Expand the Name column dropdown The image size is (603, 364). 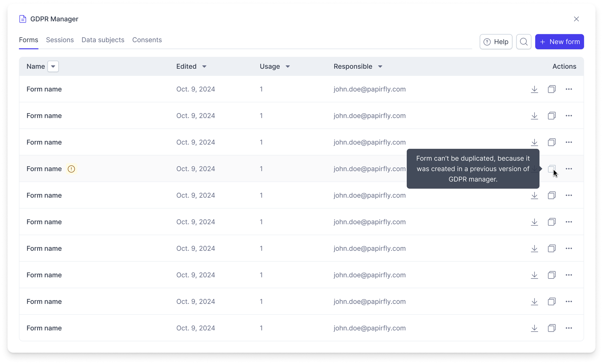point(53,66)
